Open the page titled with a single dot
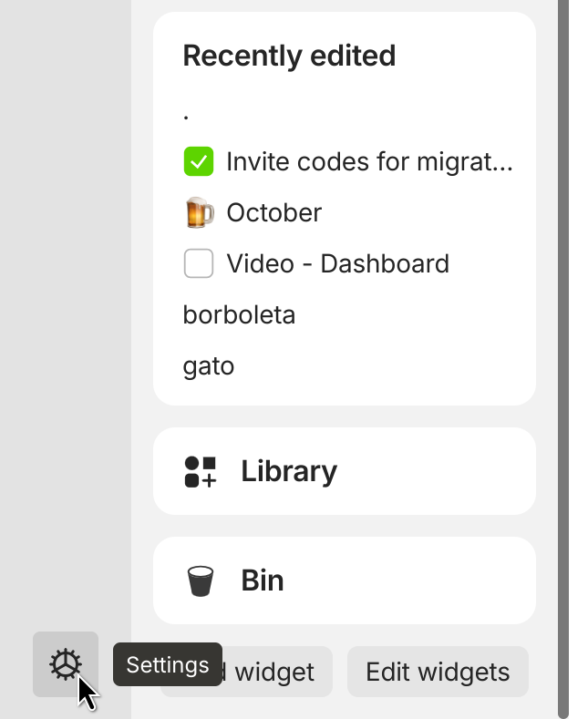This screenshot has width=588, height=719. click(x=186, y=118)
